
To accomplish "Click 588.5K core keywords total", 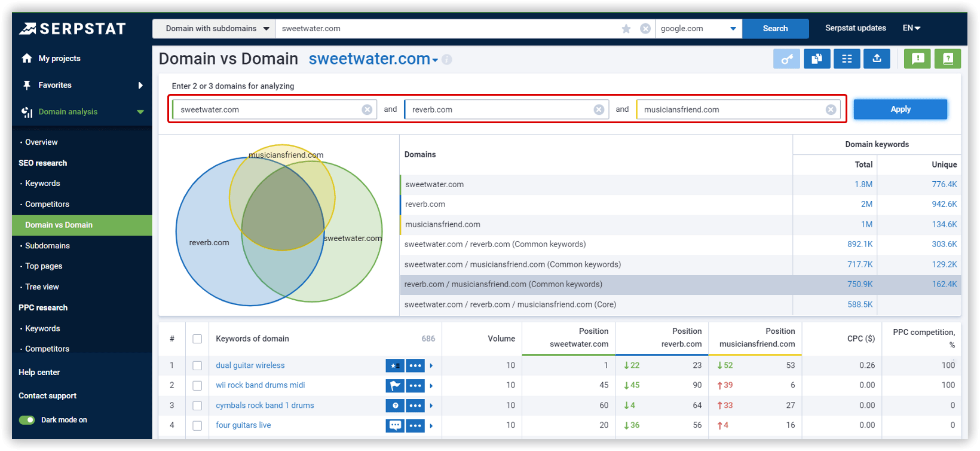I will (860, 304).
